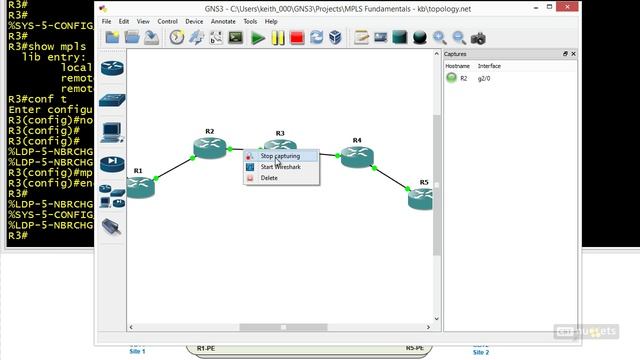640x360 pixels.
Task: Float the Captures panel
Action: click(x=565, y=53)
